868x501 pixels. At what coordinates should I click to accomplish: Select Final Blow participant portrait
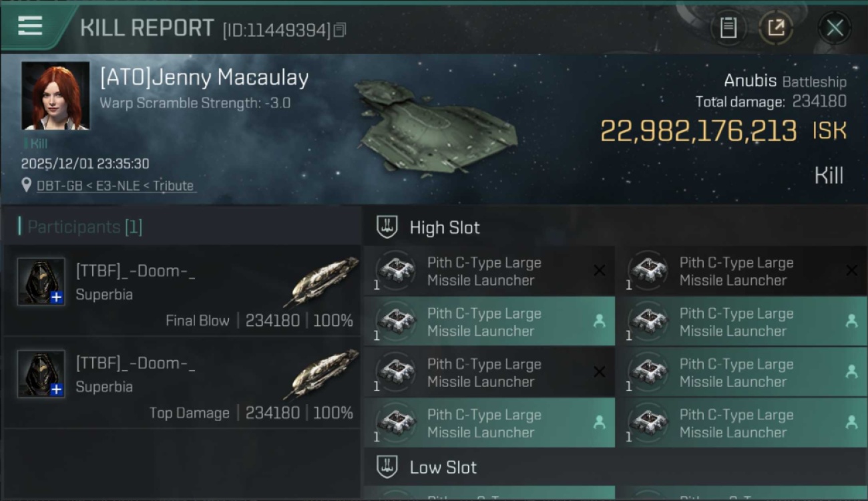click(x=41, y=282)
